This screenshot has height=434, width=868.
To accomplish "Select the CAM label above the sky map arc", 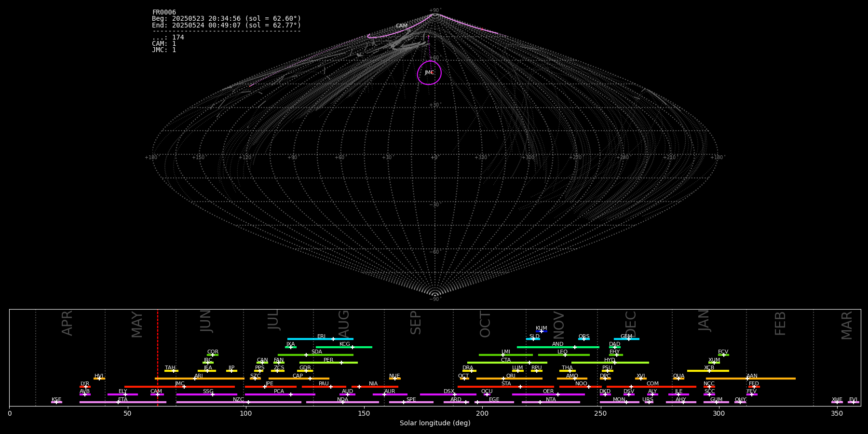I will (x=402, y=26).
